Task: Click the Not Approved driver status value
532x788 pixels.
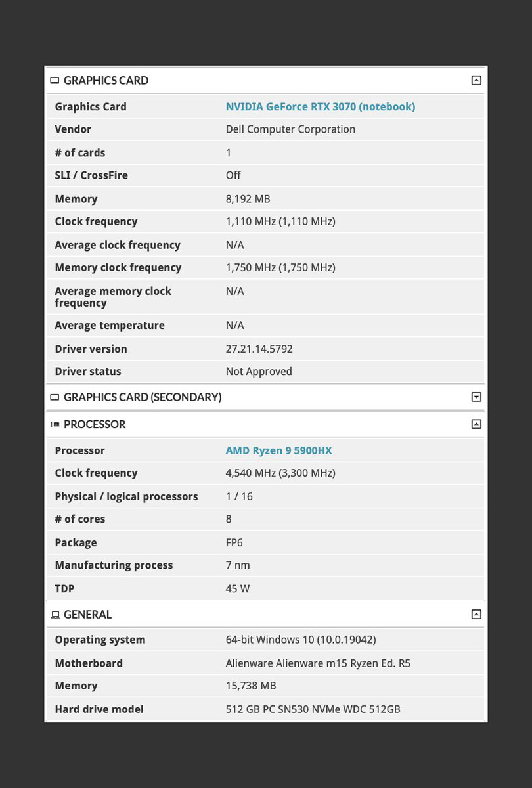Action: [x=259, y=372]
